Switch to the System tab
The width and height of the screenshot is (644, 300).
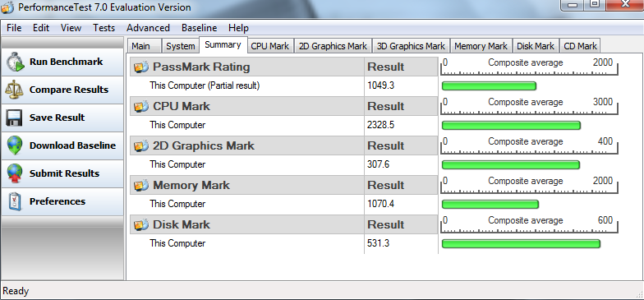point(181,46)
